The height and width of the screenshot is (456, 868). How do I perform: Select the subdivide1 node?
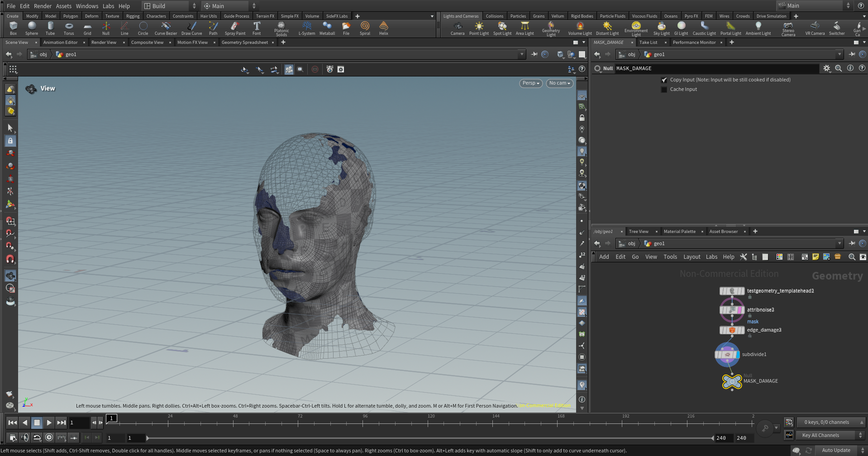click(727, 355)
